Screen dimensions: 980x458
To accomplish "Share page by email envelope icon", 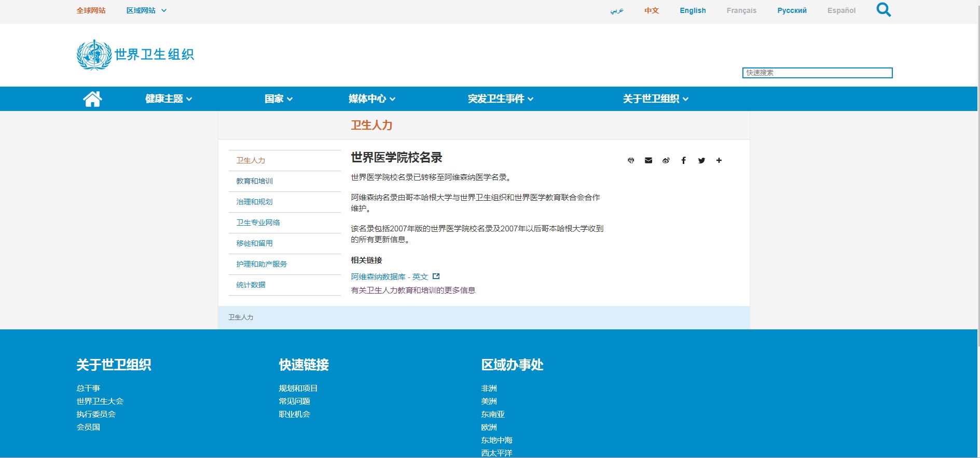I will click(x=648, y=160).
